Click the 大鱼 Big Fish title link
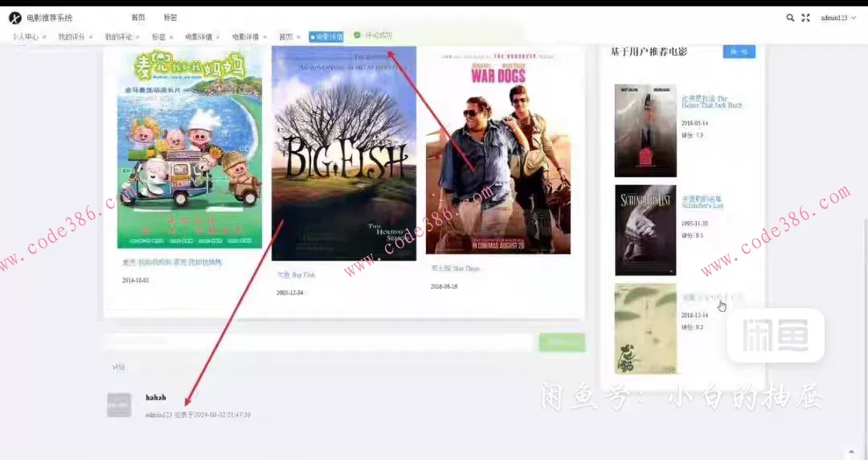868x460 pixels. click(x=296, y=275)
